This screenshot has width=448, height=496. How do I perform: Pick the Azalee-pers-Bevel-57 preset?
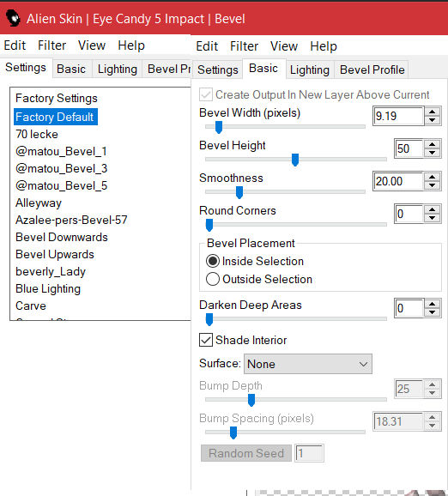71,220
